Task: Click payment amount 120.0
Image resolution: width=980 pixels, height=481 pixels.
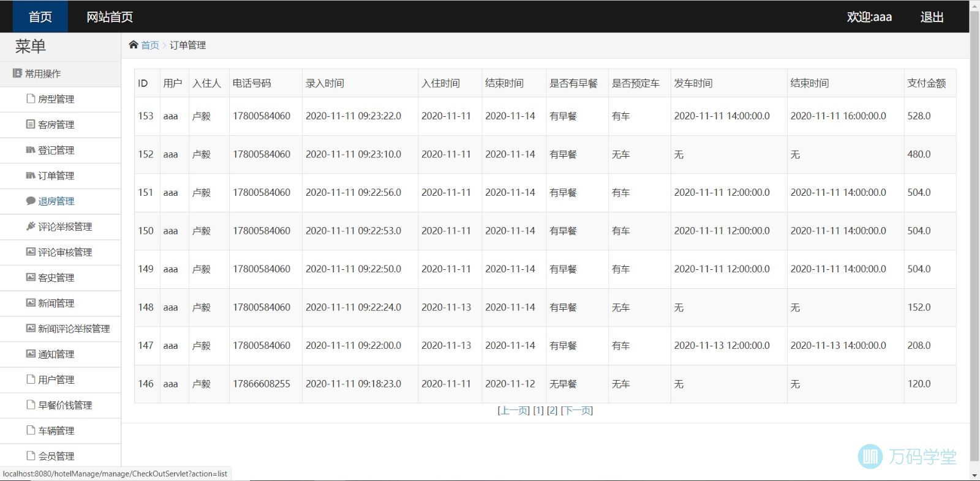Action: pos(919,384)
